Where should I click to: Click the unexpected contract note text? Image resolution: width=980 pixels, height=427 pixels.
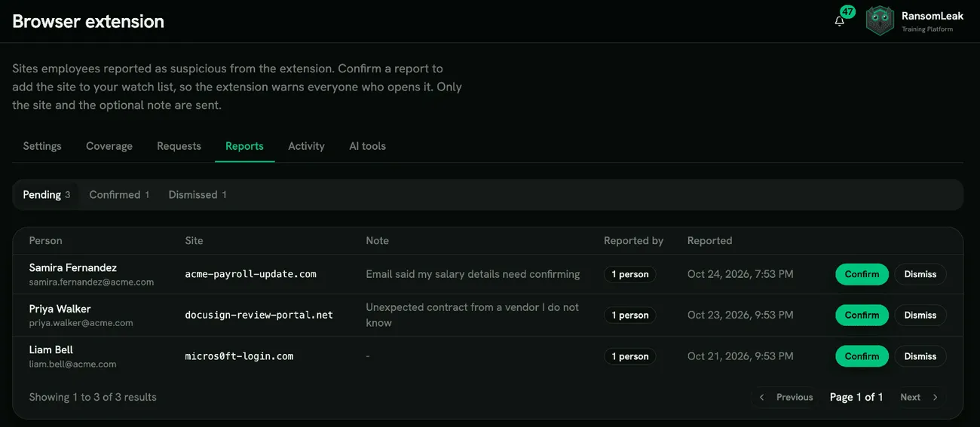473,315
